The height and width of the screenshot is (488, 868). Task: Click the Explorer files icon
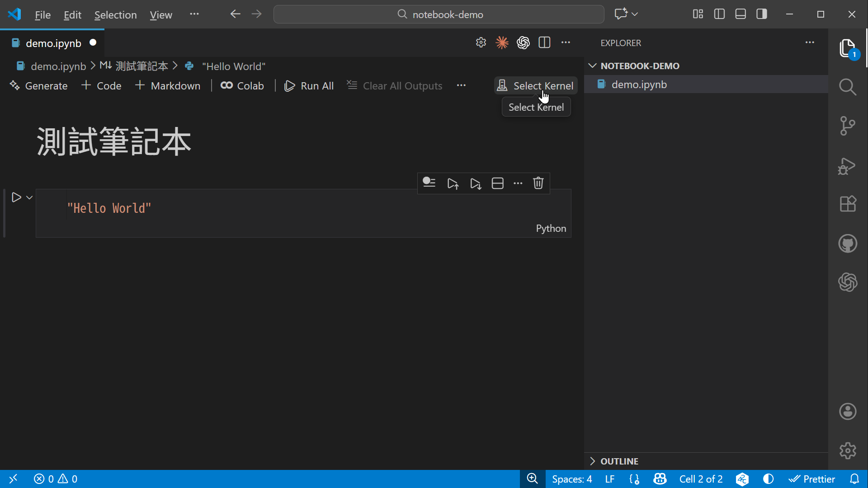tap(848, 48)
